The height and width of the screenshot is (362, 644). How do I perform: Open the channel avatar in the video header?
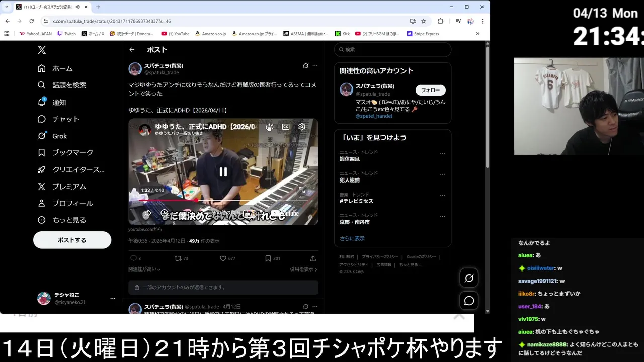coord(145,130)
